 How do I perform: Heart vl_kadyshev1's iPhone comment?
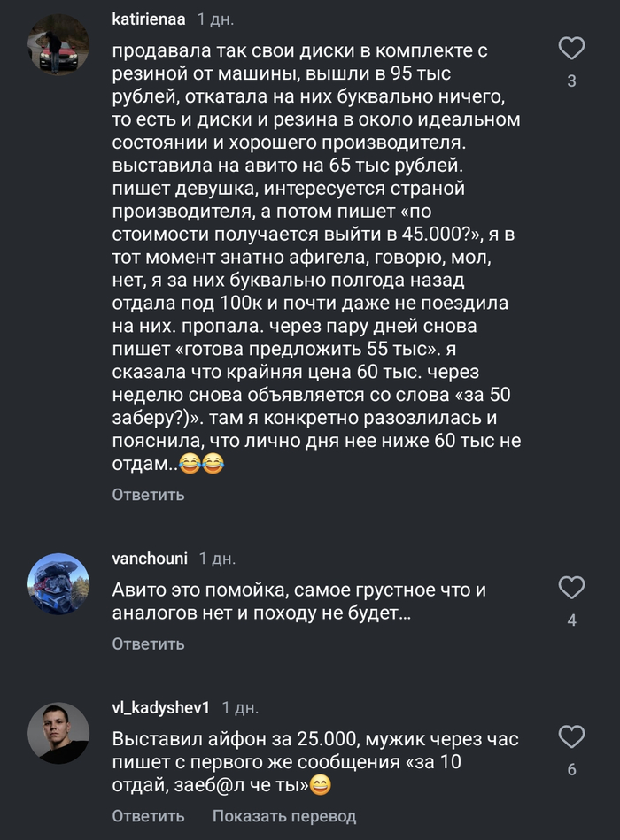[572, 736]
